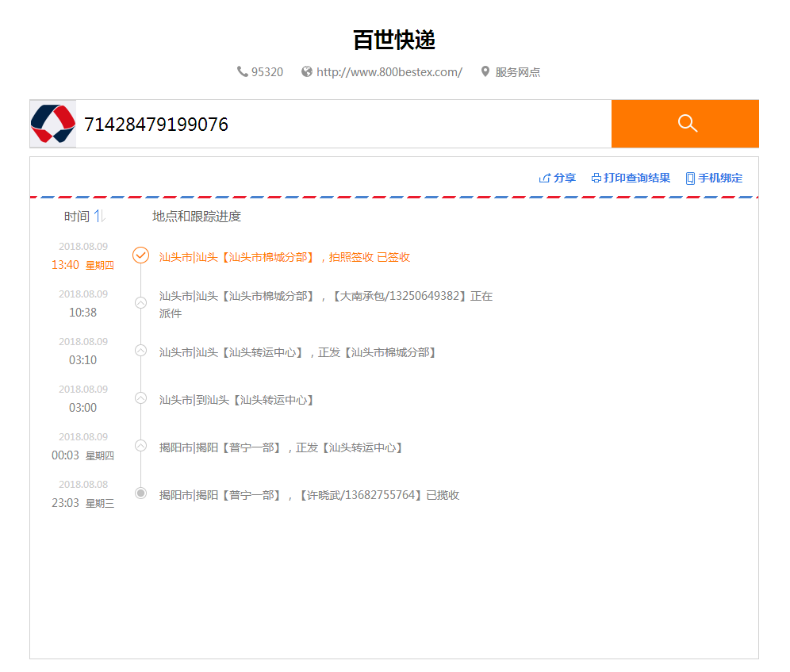
Task: Open the 服务网点 service outlets link
Action: tap(517, 72)
